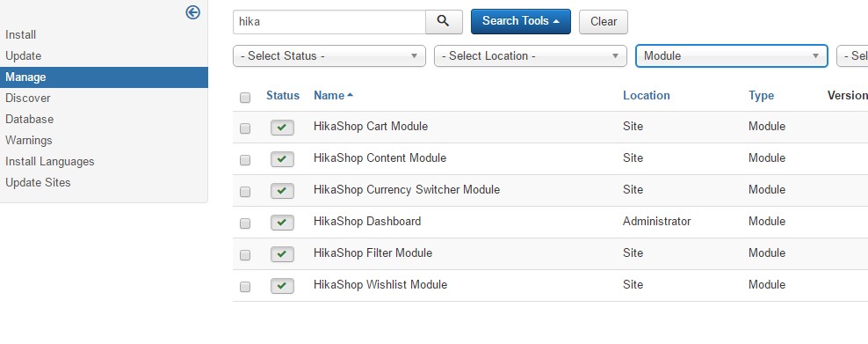Open the Select Status dropdown
The width and height of the screenshot is (868, 344).
click(329, 56)
